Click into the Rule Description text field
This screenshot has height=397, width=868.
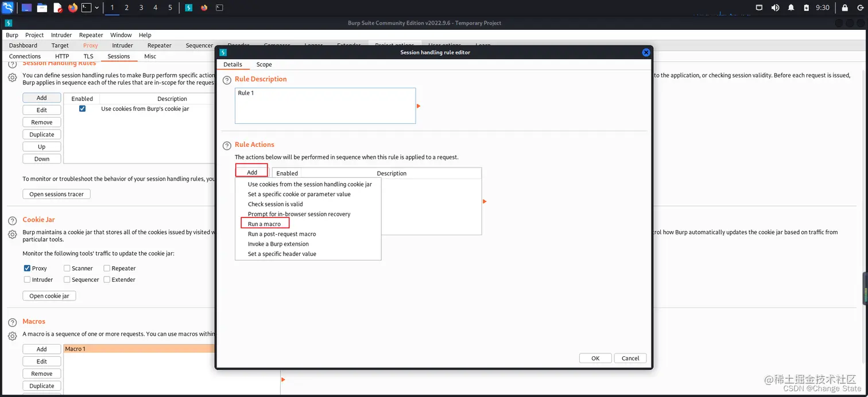[325, 106]
